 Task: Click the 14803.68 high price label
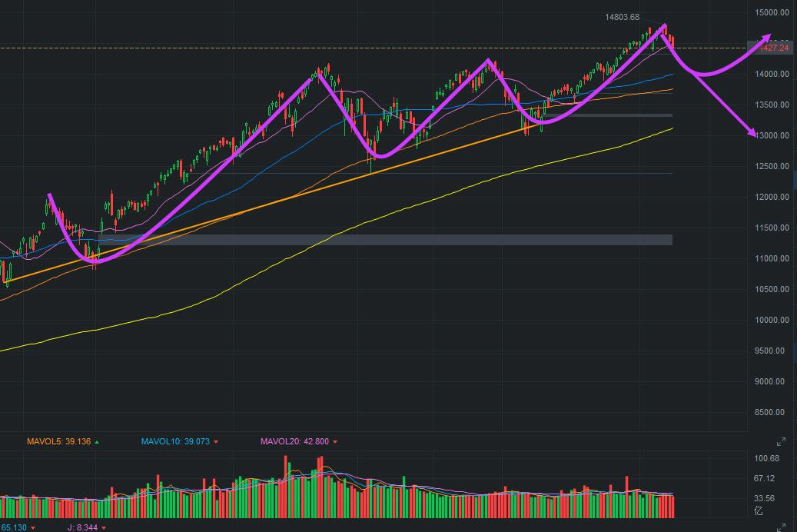pos(622,17)
